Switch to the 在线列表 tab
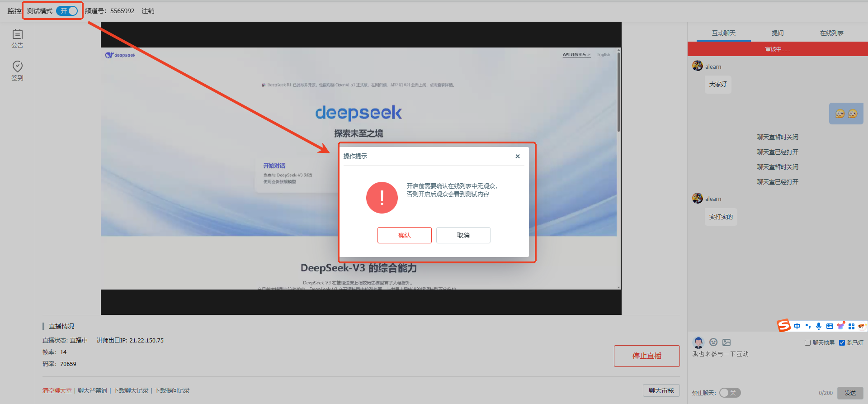Image resolution: width=868 pixels, height=404 pixels. [832, 33]
